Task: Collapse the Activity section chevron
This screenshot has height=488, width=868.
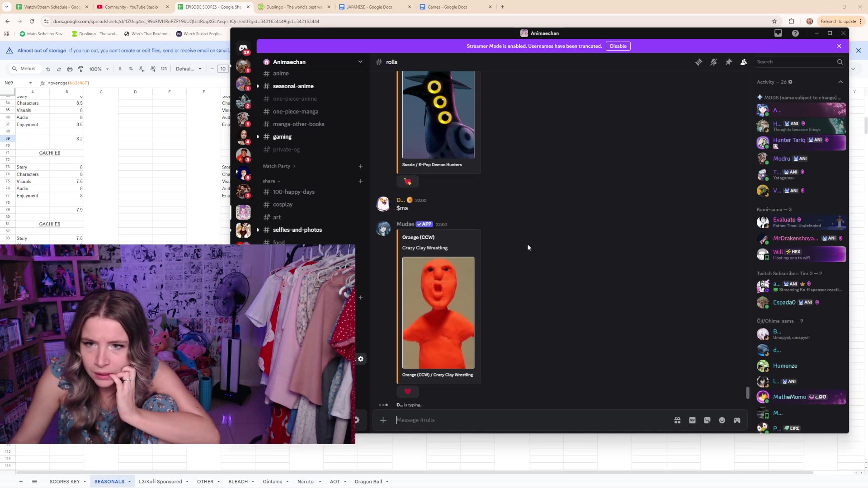Action: 840,82
